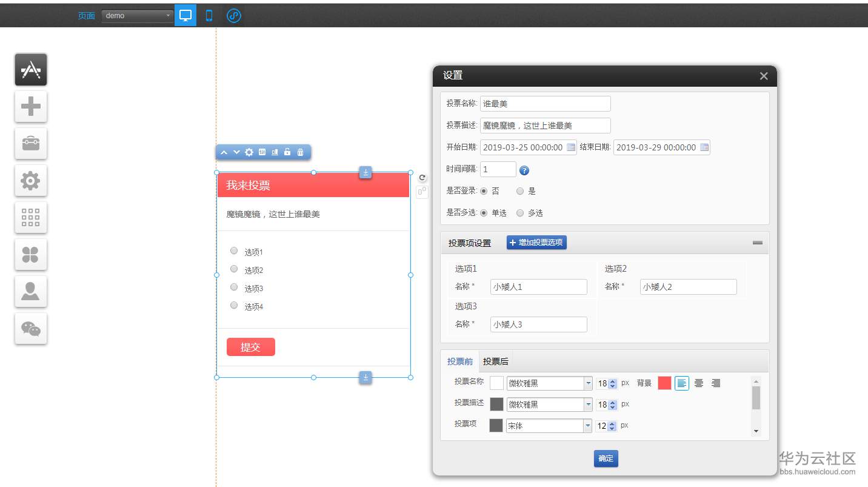Close the 设置 dialog
This screenshot has height=487, width=868.
[764, 76]
